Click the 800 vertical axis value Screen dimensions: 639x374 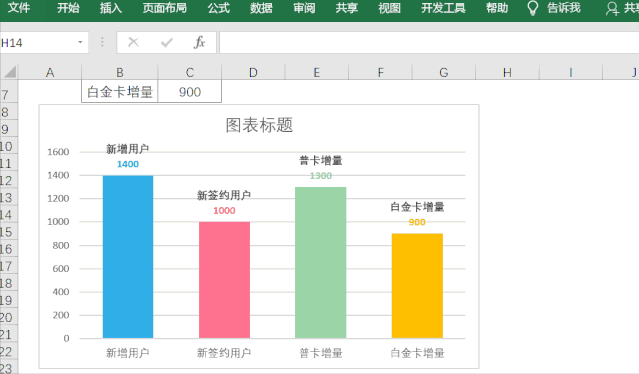tap(61, 245)
